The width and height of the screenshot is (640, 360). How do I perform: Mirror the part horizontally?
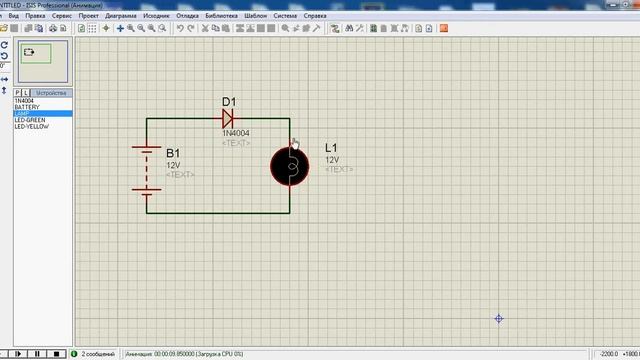click(x=4, y=79)
